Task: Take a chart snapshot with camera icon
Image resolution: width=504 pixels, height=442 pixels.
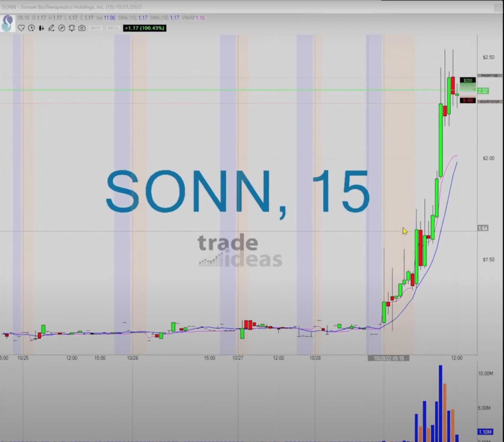Action: coord(82,28)
